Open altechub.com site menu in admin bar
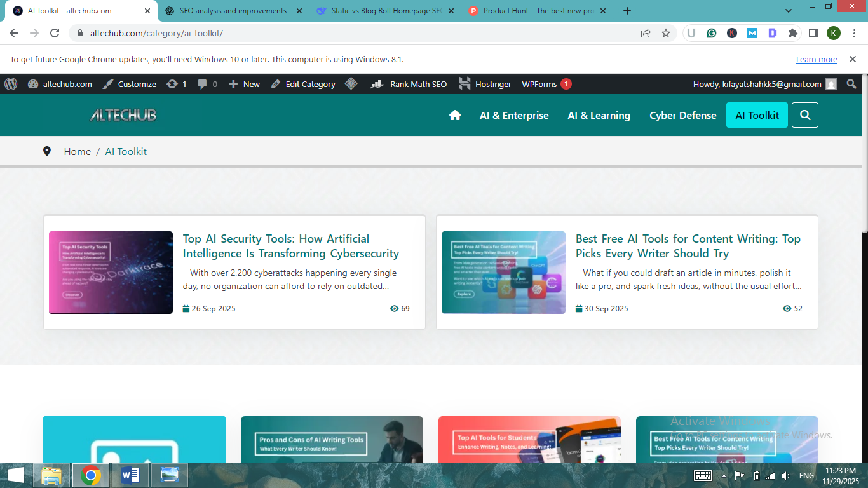 point(60,84)
